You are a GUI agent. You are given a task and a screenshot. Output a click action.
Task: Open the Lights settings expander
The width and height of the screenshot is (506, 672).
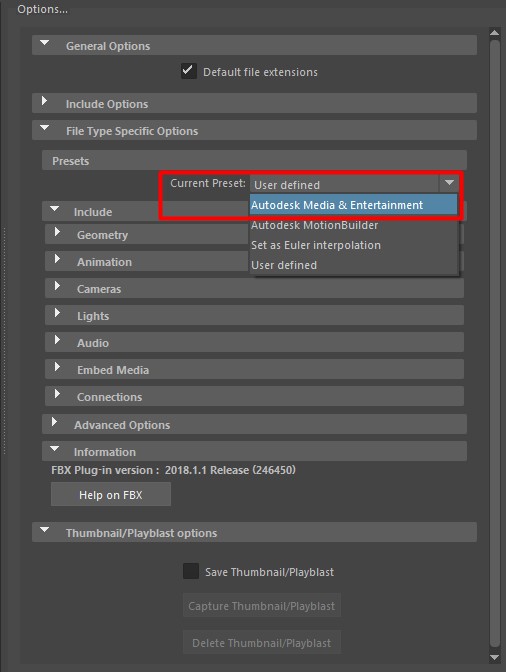pyautogui.click(x=57, y=313)
